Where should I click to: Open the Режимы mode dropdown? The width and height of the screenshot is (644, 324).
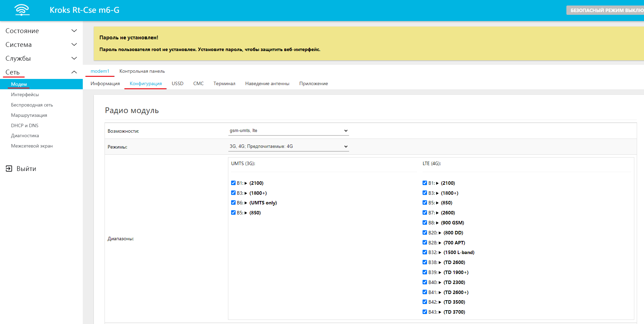tap(288, 146)
